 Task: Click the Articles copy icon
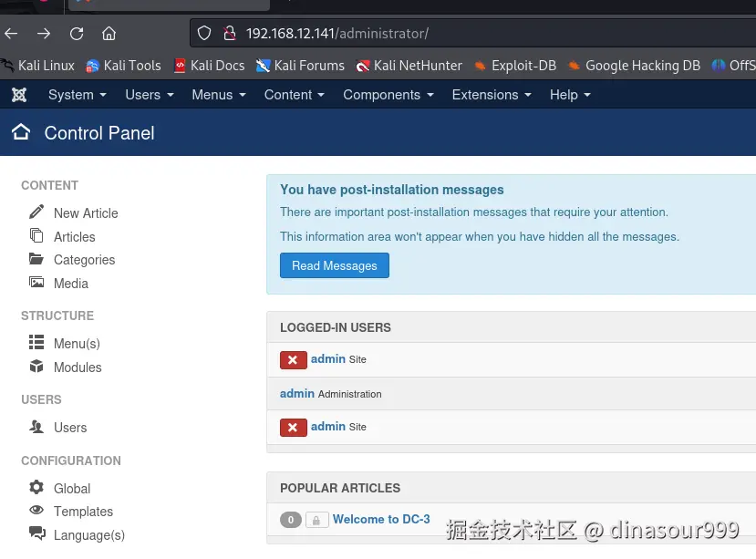[36, 235]
